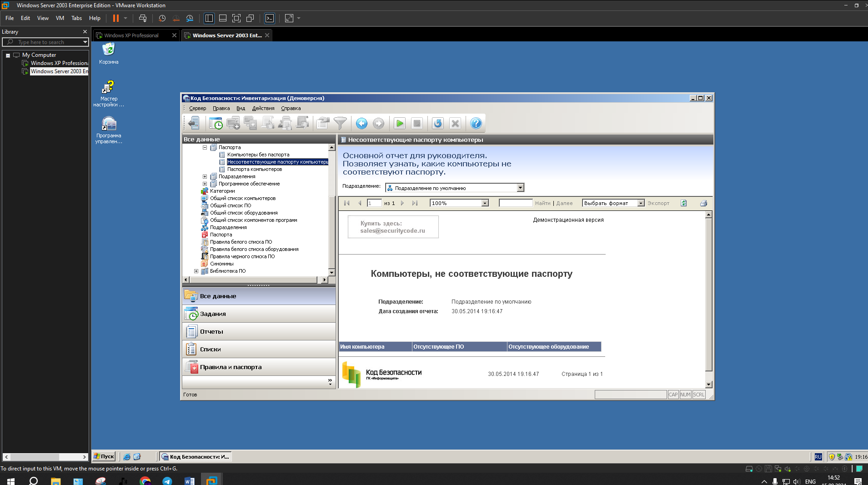This screenshot has height=485, width=868.
Task: Click the blue refresh arrow toolbar icon
Action: point(438,123)
